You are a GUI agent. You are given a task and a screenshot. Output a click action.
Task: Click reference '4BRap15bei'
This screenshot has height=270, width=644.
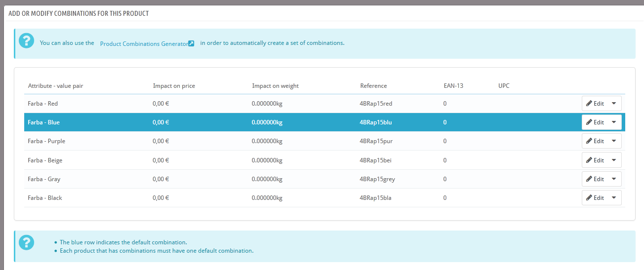[375, 160]
